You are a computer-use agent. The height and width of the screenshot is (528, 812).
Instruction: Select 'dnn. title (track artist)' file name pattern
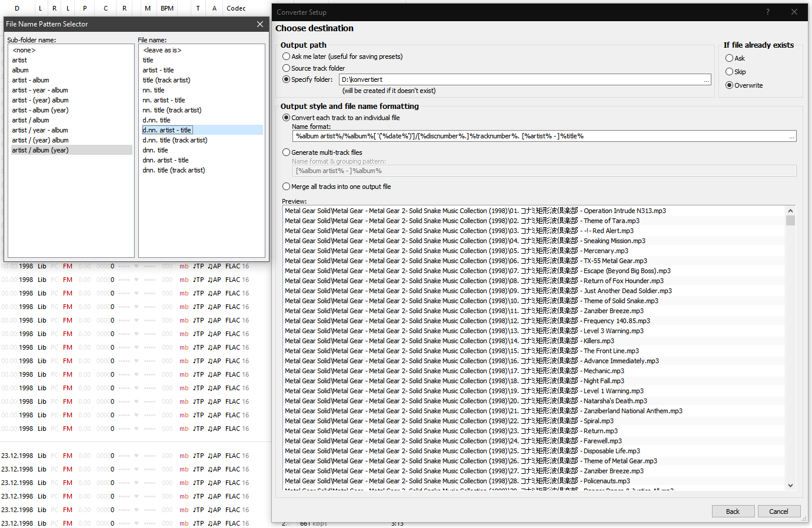202,170
